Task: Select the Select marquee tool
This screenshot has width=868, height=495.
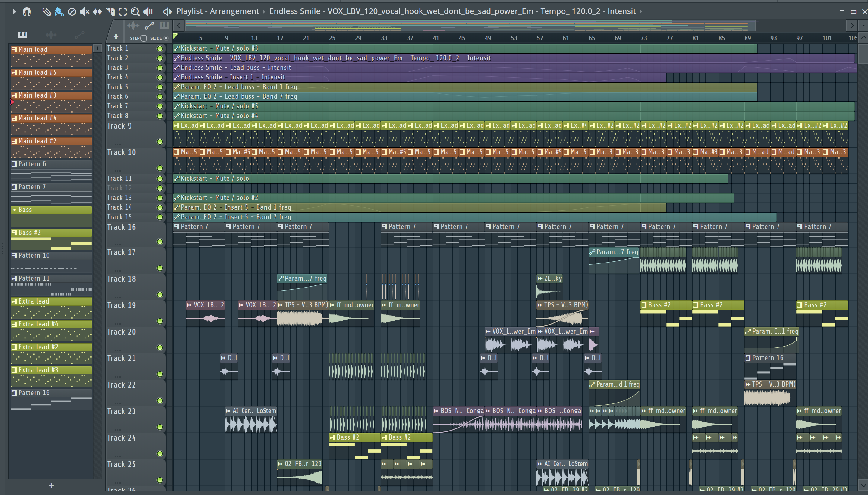Action: [x=122, y=11]
